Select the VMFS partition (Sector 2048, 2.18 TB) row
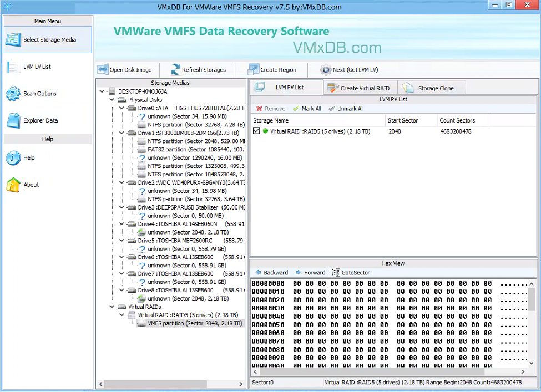 tap(195, 323)
